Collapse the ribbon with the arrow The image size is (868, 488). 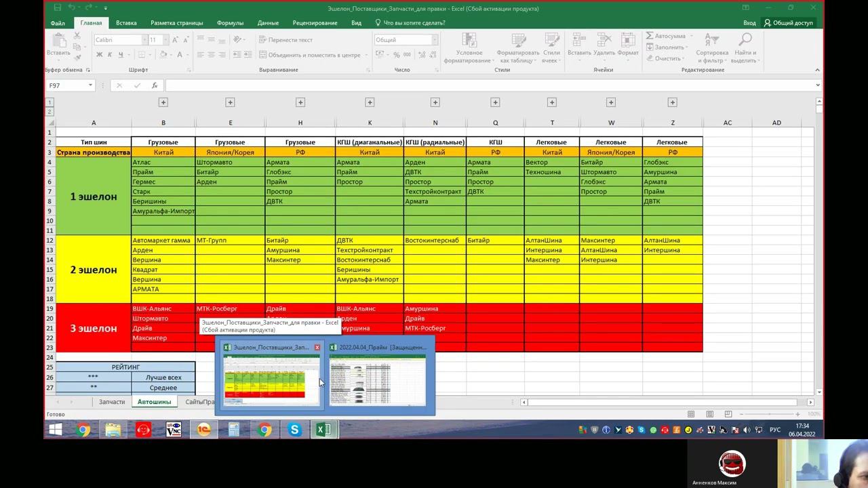817,70
